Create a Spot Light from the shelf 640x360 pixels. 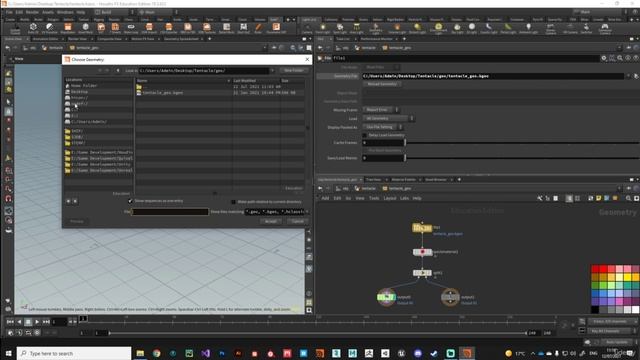(x=340, y=28)
